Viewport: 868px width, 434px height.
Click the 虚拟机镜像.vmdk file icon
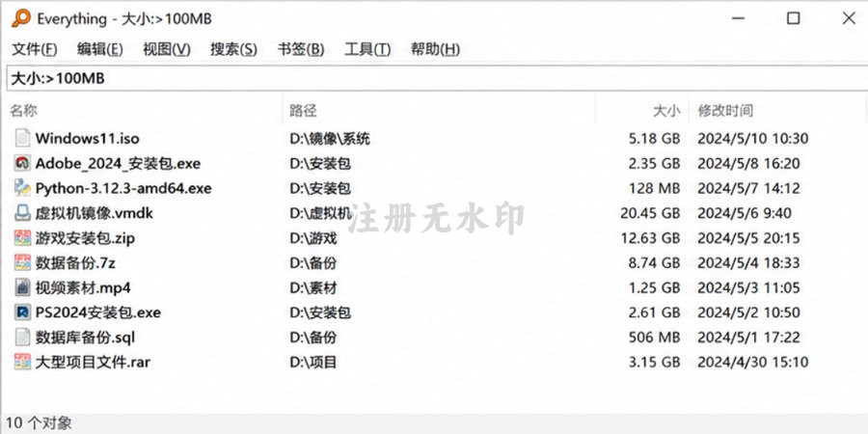[x=22, y=213]
